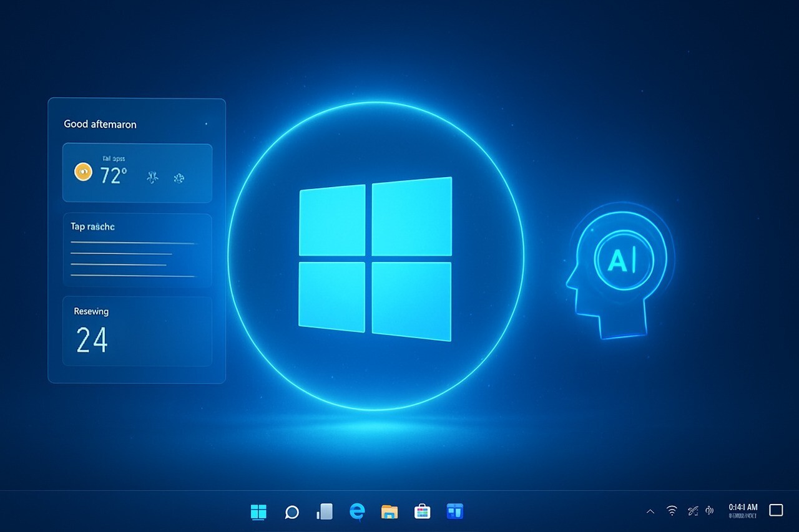Open Task View icon on the taskbar
Viewport: 799px width, 532px height.
(x=325, y=511)
